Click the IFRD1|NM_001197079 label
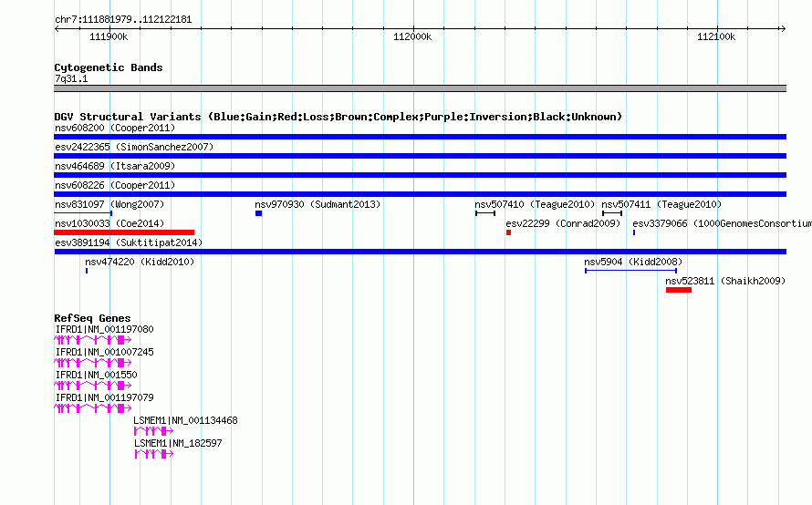Image resolution: width=812 pixels, height=505 pixels. coord(104,397)
